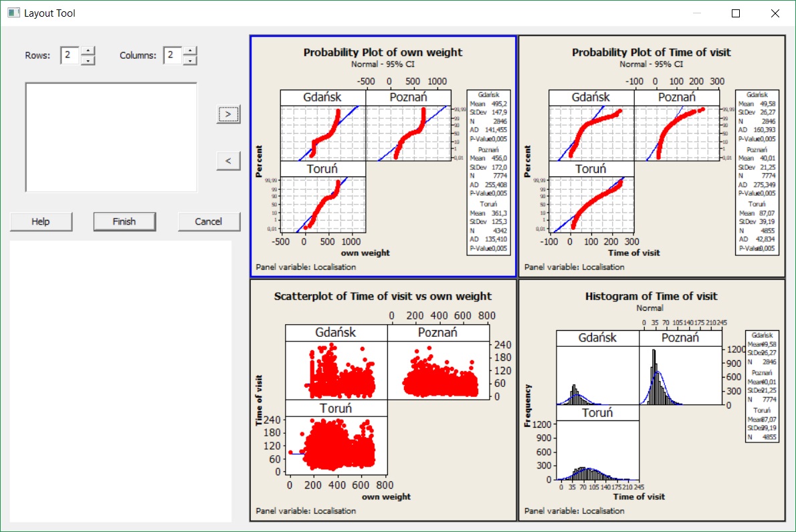Click the Columns number input field
Image resolution: width=796 pixels, height=532 pixels.
point(172,55)
